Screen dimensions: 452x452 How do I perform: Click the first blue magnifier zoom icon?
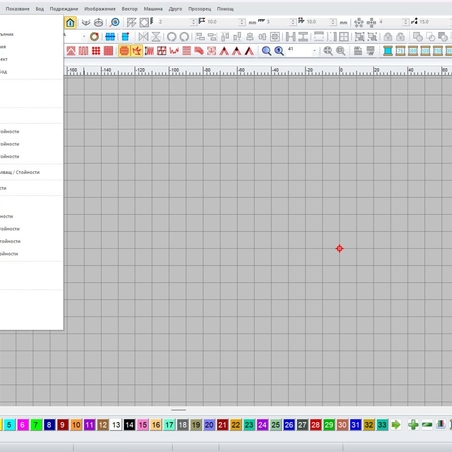coord(266,51)
